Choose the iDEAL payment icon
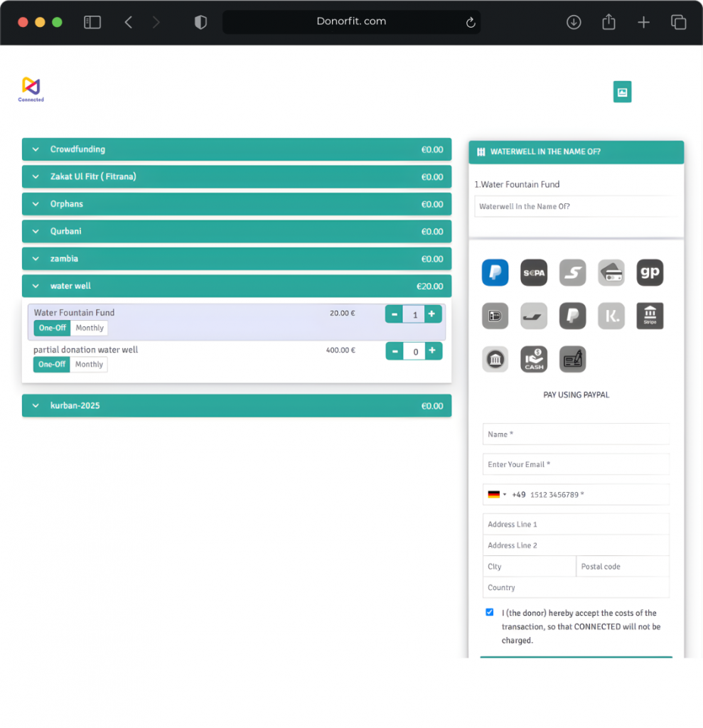 click(x=495, y=316)
